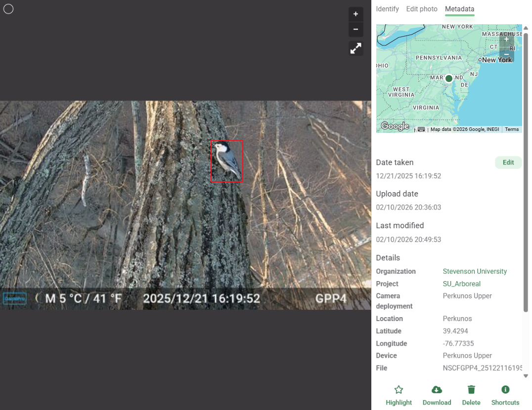Download the photo using cloud icon
Viewport: 532px width, 410px height.
point(437,390)
